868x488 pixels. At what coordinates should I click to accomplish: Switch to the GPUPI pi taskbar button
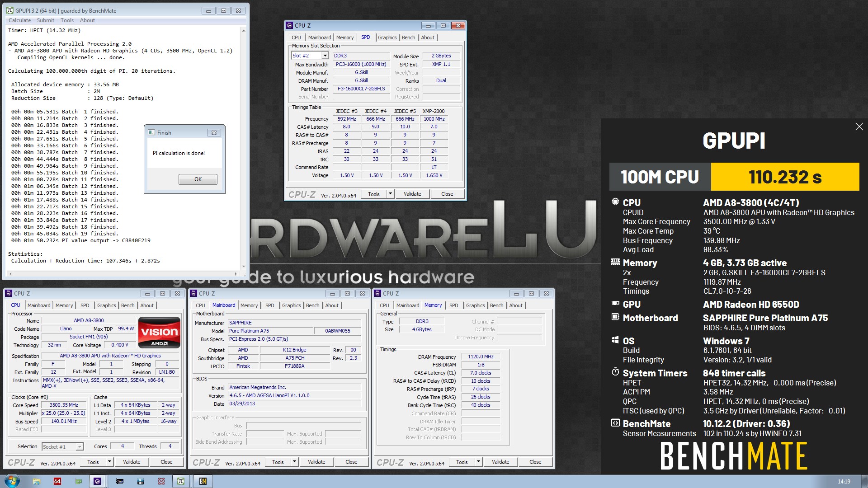pos(181,481)
